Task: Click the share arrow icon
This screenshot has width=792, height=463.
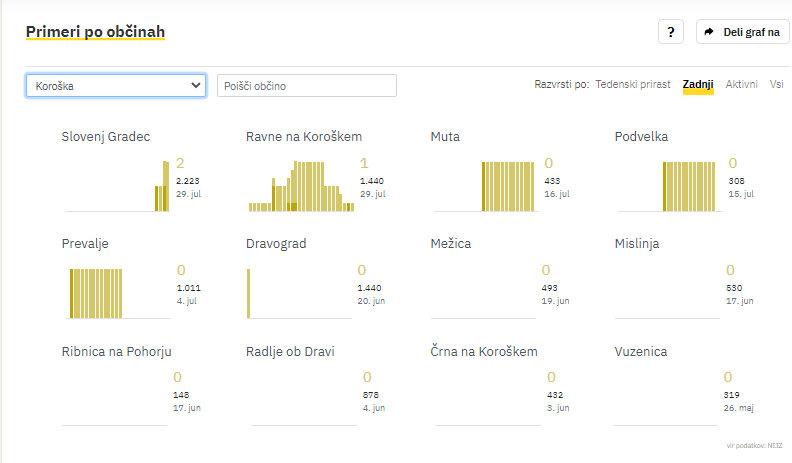Action: pyautogui.click(x=709, y=32)
